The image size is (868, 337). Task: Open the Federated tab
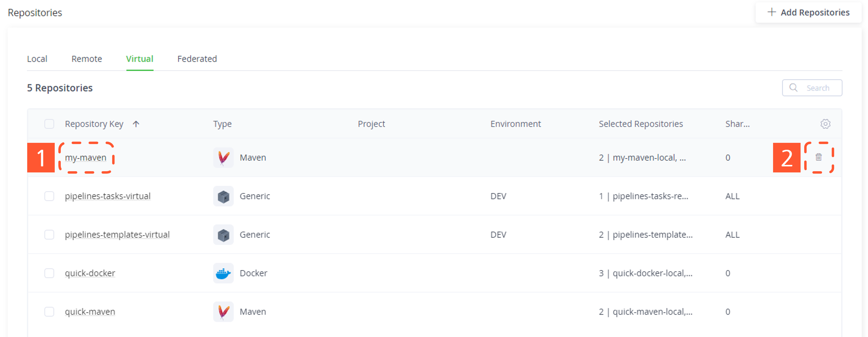tap(197, 59)
